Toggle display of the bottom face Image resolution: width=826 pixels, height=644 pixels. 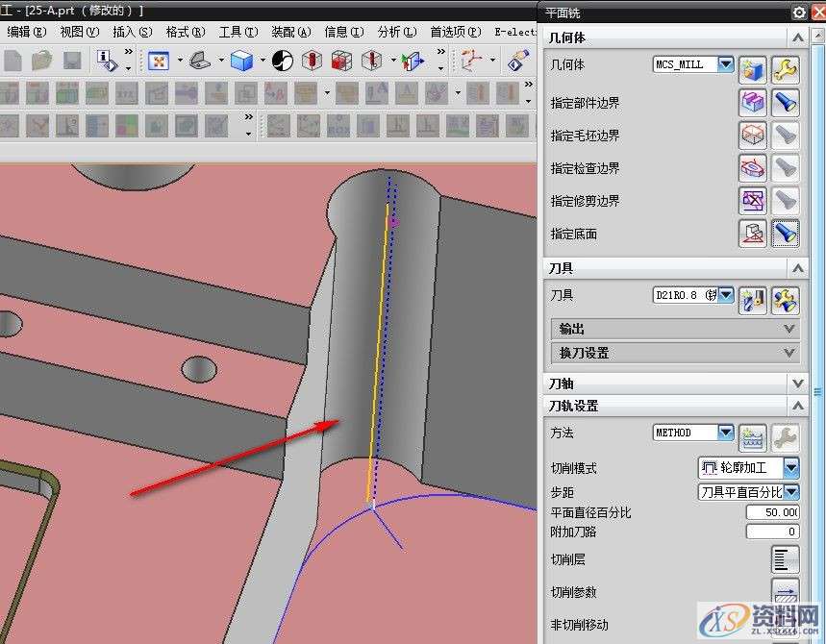787,233
